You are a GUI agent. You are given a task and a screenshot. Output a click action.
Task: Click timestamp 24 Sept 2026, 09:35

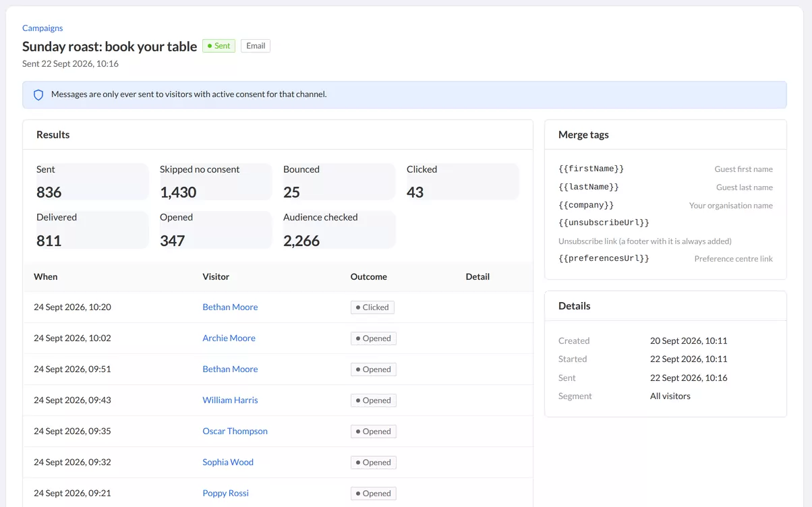pos(72,431)
